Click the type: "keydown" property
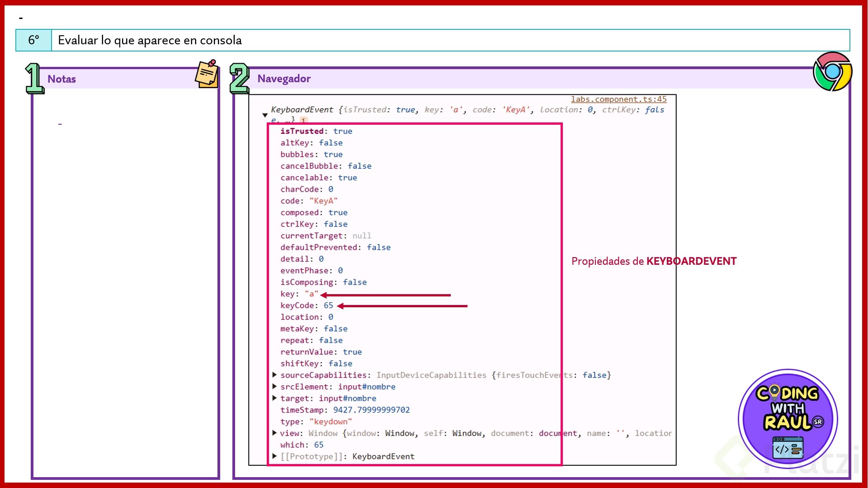Image resolution: width=868 pixels, height=488 pixels. click(x=316, y=422)
